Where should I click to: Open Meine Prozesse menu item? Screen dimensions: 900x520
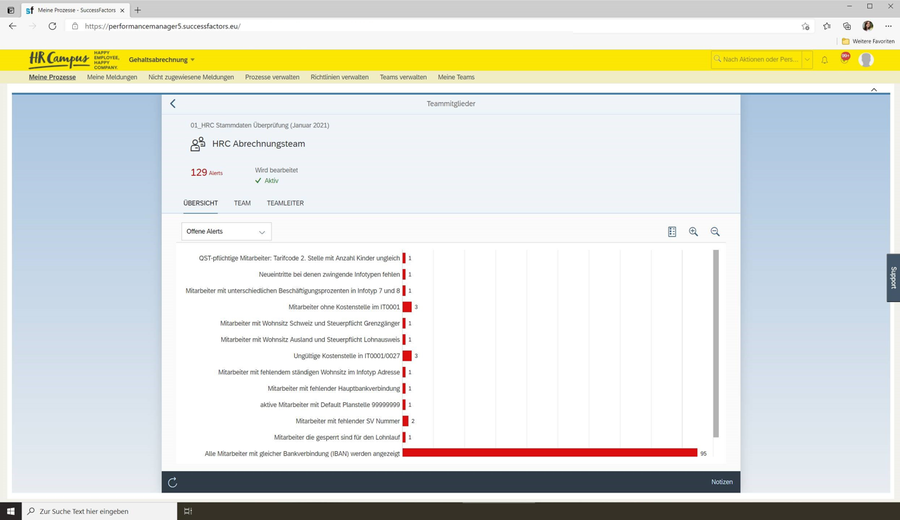coord(52,77)
